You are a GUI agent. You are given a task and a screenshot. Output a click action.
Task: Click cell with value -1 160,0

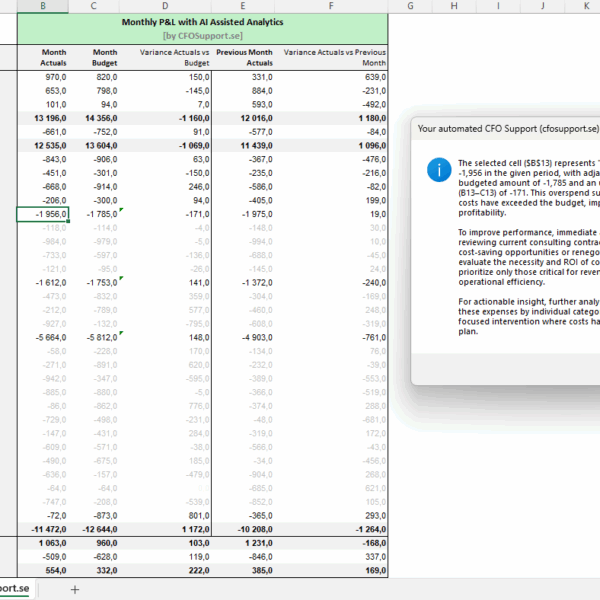tap(165, 118)
